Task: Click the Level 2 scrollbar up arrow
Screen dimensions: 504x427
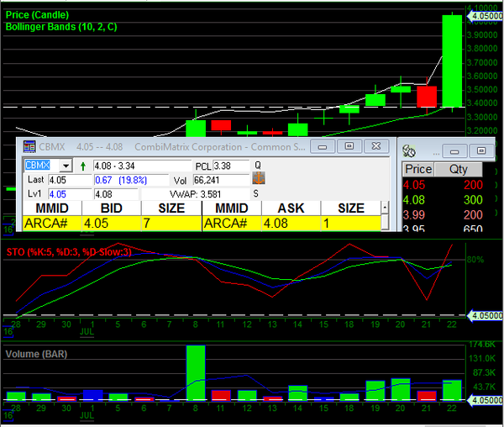Action: coord(386,208)
